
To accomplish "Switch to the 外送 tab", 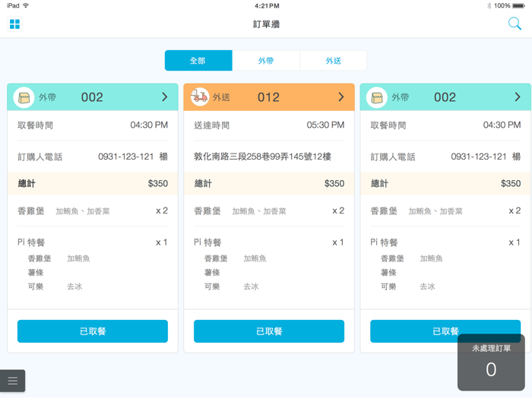I will (x=334, y=61).
